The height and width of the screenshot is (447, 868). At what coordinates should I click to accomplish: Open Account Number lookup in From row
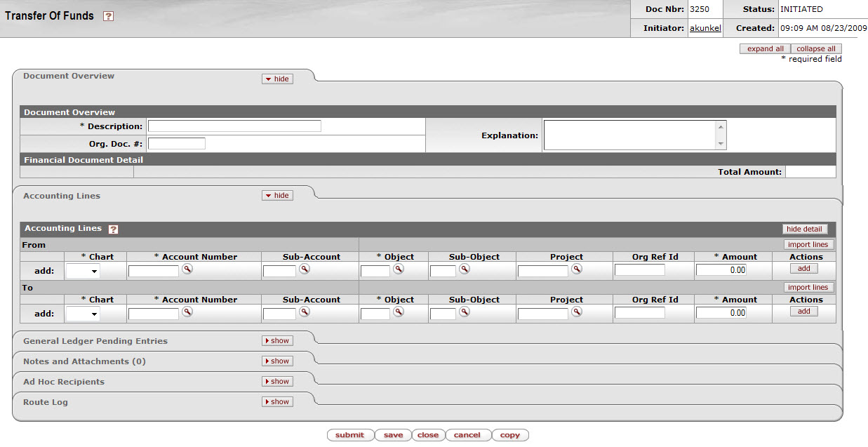point(187,269)
